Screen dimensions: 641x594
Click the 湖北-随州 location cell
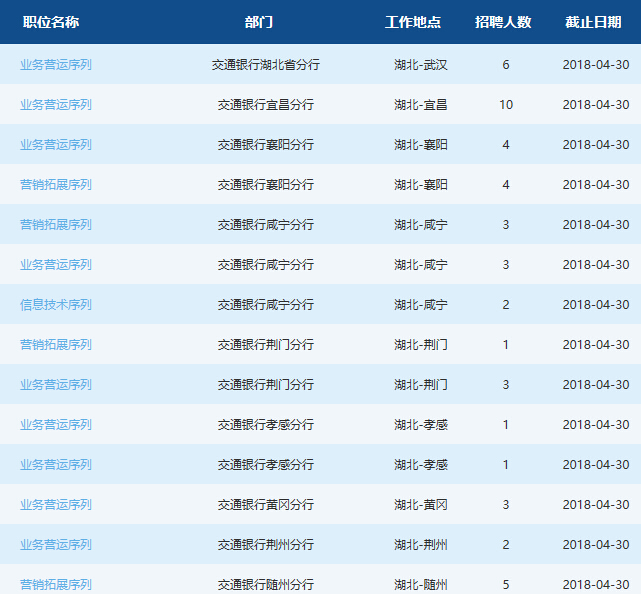tap(421, 585)
